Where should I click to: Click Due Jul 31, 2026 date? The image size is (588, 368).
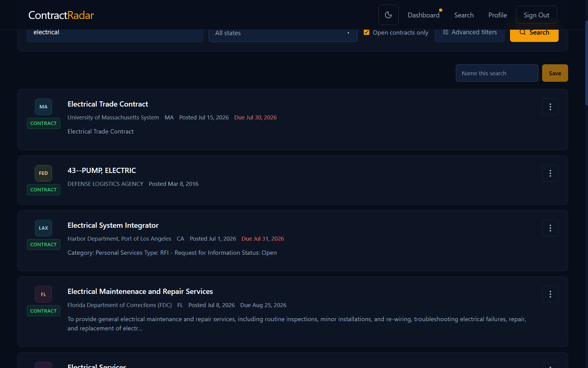[263, 239]
